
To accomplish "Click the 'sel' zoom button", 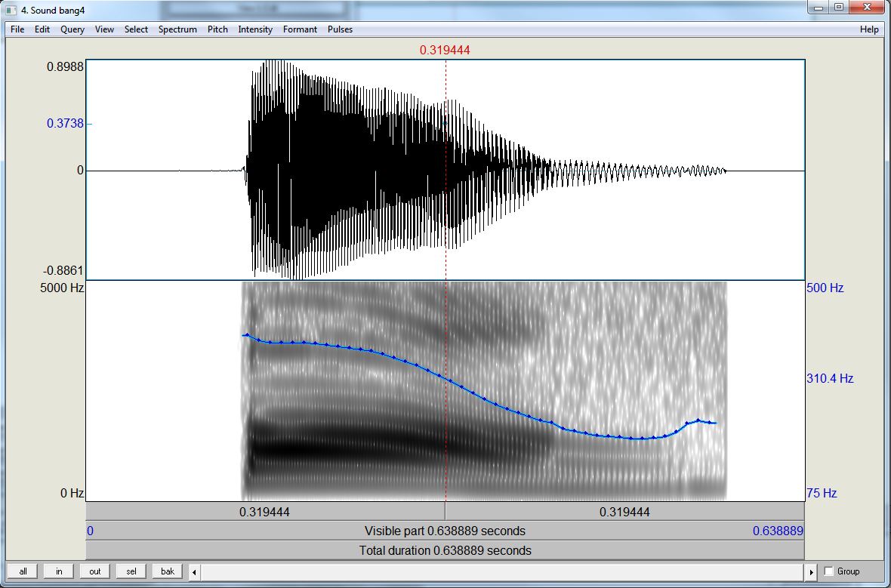I will tap(131, 571).
